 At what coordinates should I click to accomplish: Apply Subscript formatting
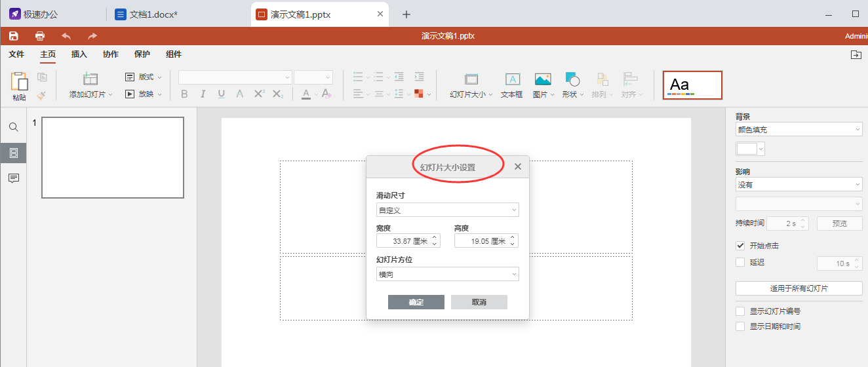pos(278,94)
